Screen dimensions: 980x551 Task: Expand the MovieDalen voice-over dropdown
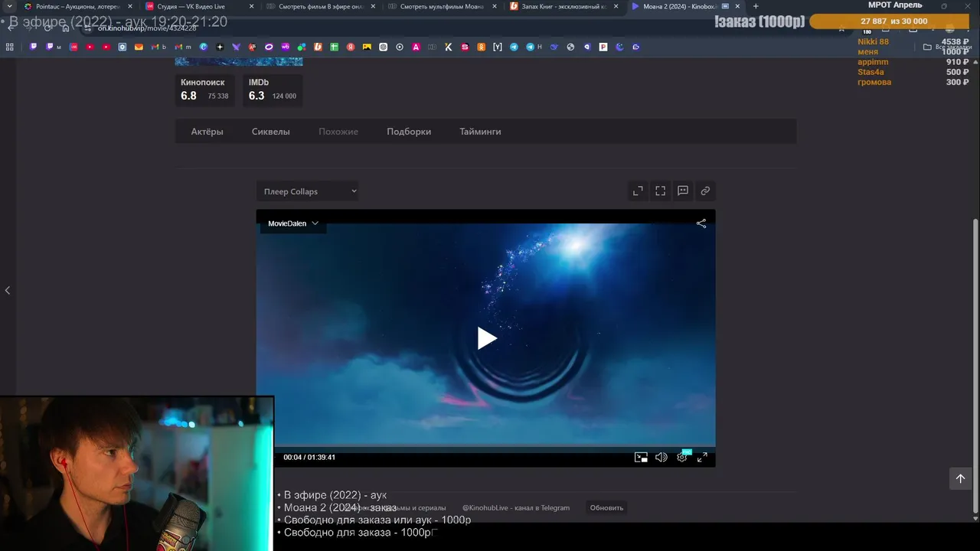[293, 223]
